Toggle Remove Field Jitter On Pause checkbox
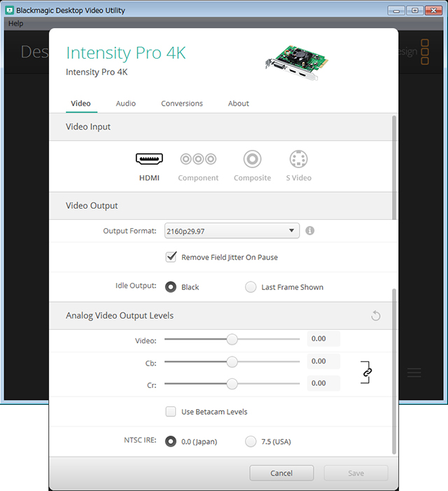The width and height of the screenshot is (448, 491). coord(171,257)
